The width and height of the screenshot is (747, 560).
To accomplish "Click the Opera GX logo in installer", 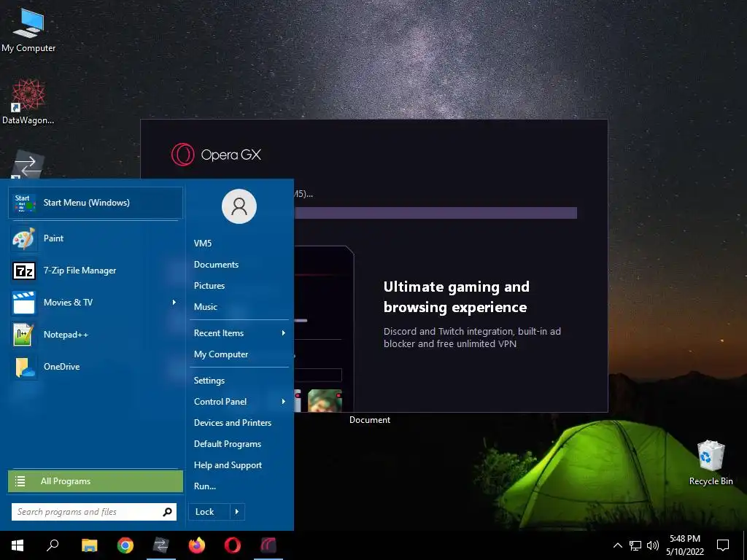I will 183,155.
